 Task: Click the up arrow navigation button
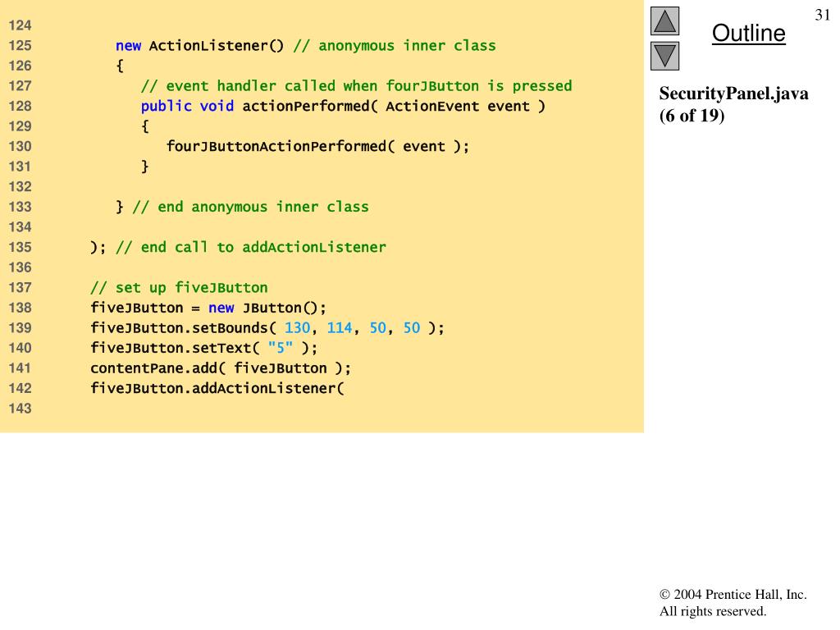point(664,21)
